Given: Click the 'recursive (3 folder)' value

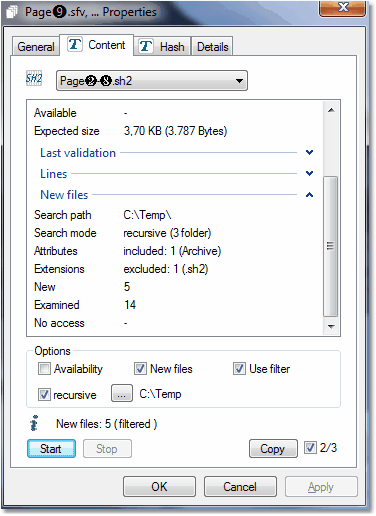Looking at the screenshot, I should pos(167,233).
